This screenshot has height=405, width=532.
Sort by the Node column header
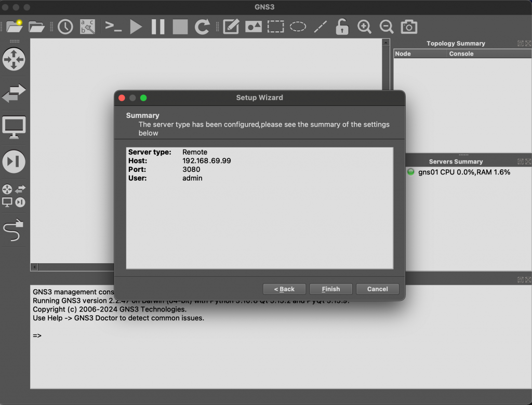point(420,53)
